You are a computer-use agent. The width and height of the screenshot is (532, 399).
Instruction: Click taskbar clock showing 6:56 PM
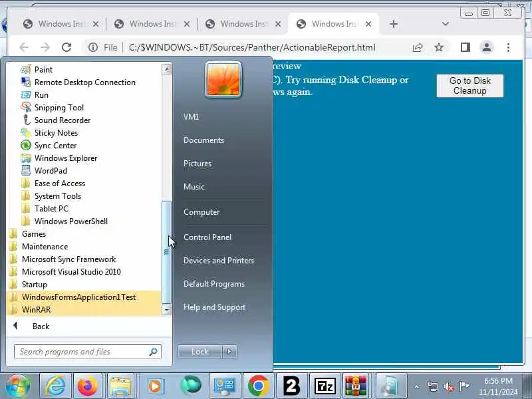(498, 386)
